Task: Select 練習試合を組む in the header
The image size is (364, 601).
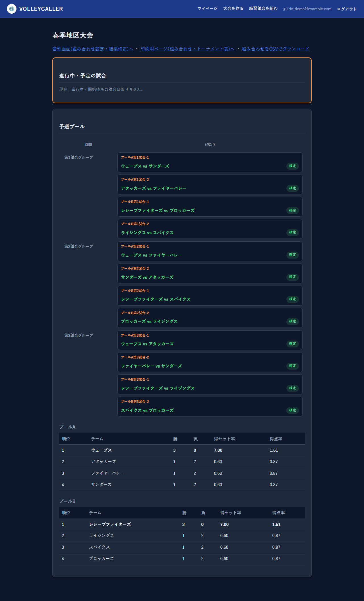Action: point(263,9)
